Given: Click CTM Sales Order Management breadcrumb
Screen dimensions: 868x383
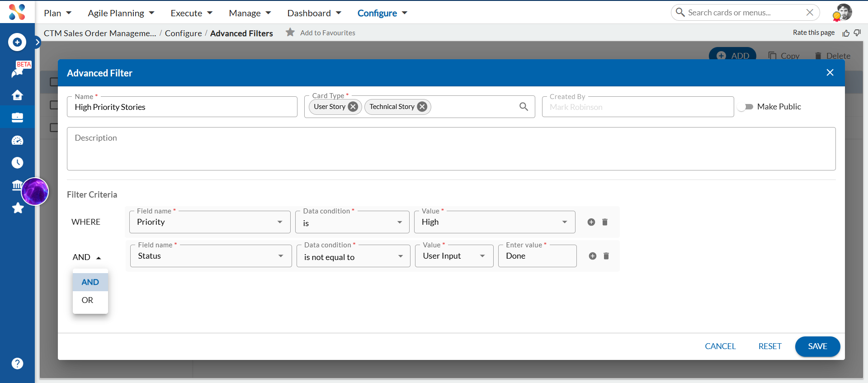Looking at the screenshot, I should (100, 33).
